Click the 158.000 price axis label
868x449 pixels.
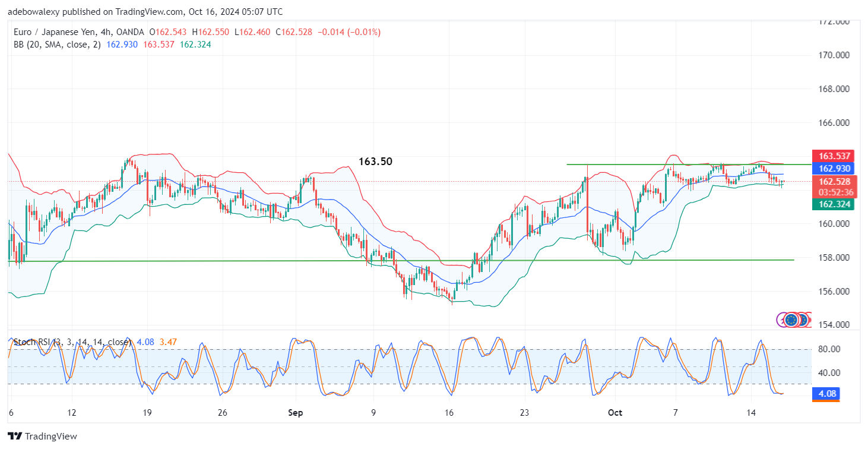[835, 258]
